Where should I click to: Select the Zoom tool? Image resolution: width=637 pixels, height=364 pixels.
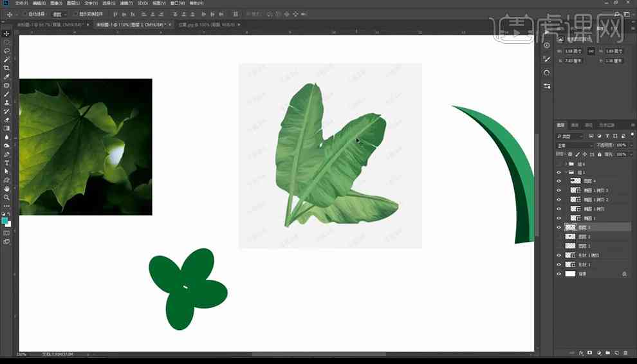click(6, 197)
